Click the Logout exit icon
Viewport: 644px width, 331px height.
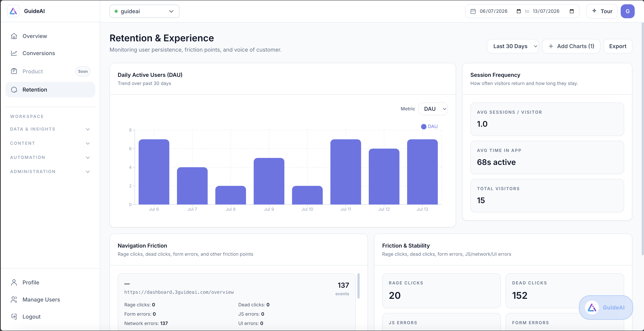pos(14,316)
